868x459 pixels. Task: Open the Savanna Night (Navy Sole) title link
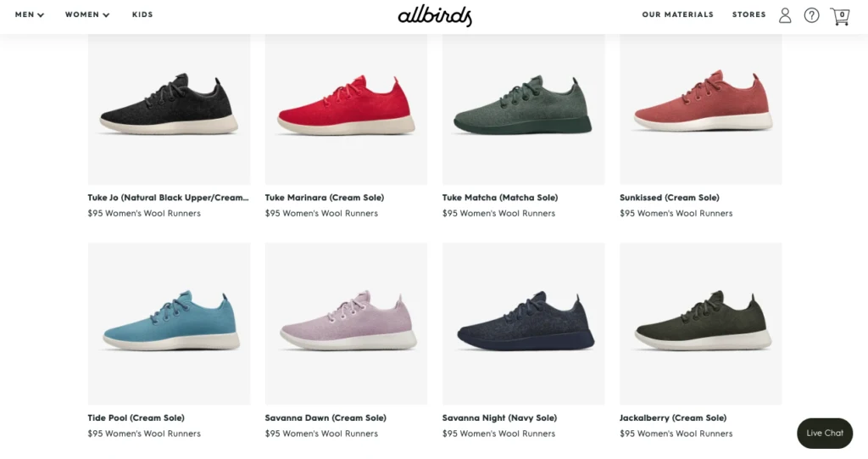click(499, 418)
